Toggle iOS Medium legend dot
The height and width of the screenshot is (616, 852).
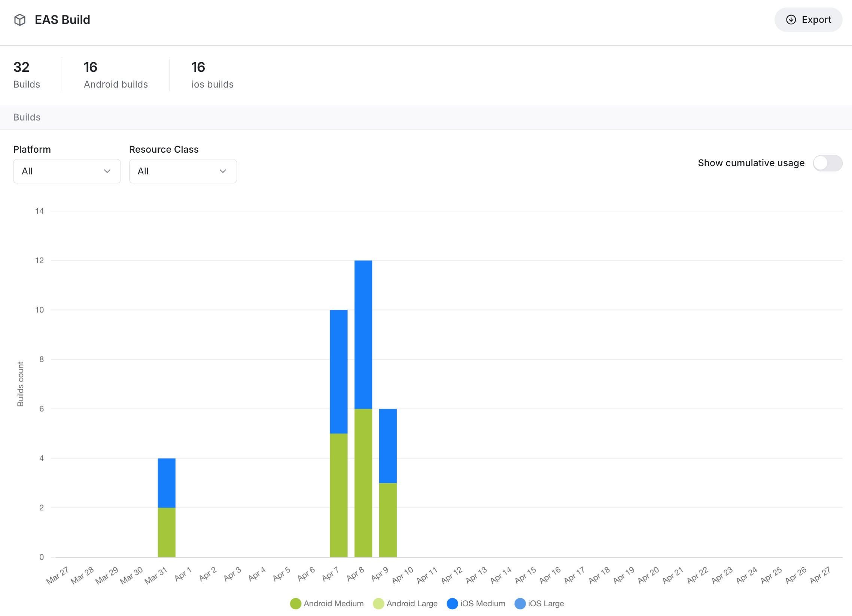pyautogui.click(x=452, y=603)
